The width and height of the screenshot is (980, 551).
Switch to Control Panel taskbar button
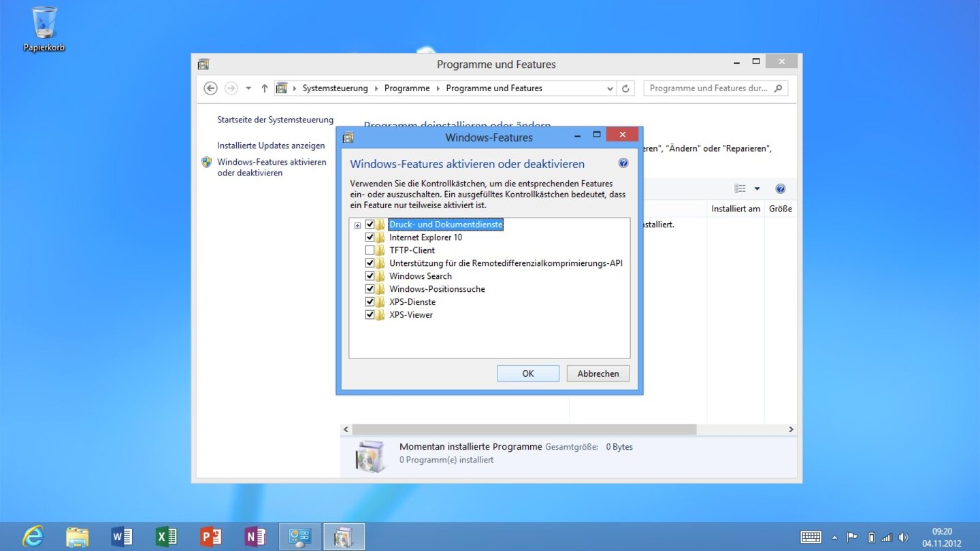click(299, 537)
